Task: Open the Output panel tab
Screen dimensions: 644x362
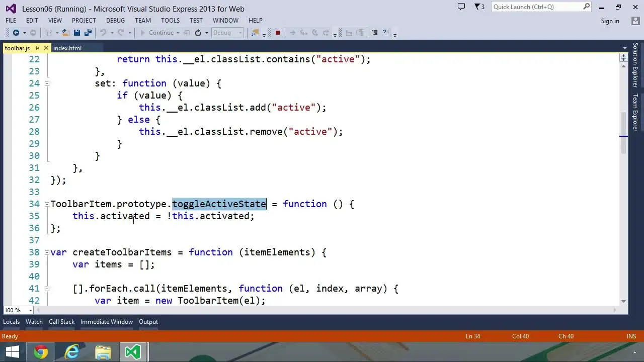Action: (148, 322)
